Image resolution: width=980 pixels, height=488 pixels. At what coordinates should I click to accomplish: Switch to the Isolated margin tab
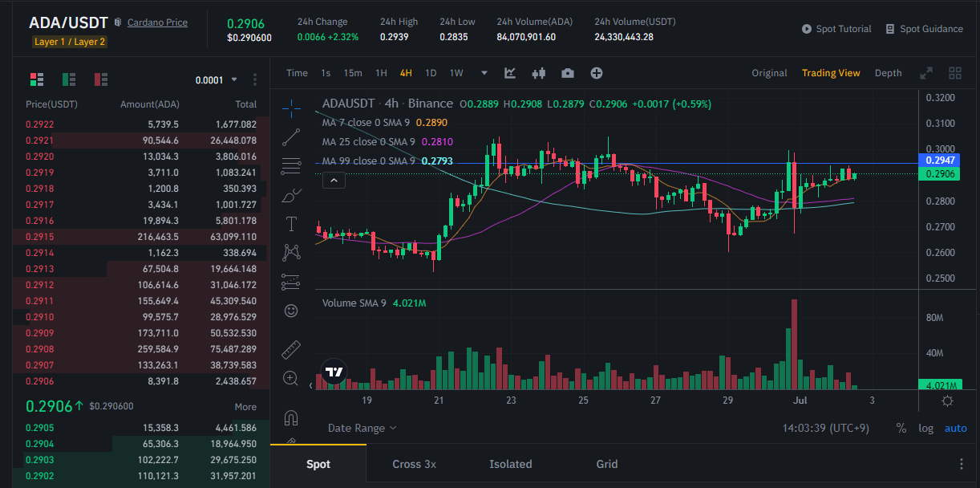tap(511, 464)
